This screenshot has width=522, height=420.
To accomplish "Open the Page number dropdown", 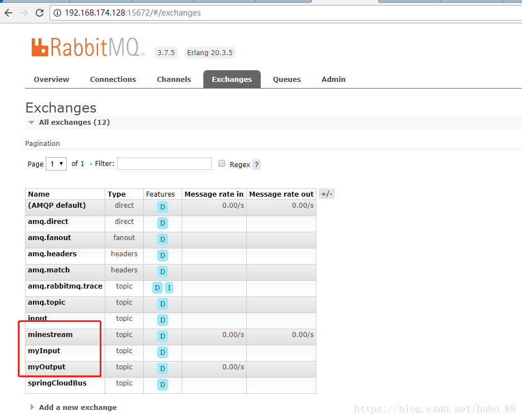I will (56, 164).
